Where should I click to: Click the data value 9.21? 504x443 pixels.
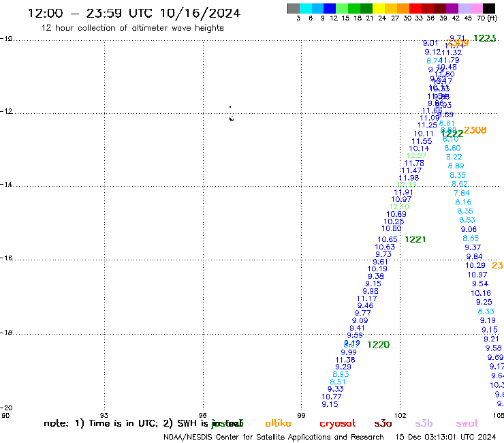[x=491, y=339]
